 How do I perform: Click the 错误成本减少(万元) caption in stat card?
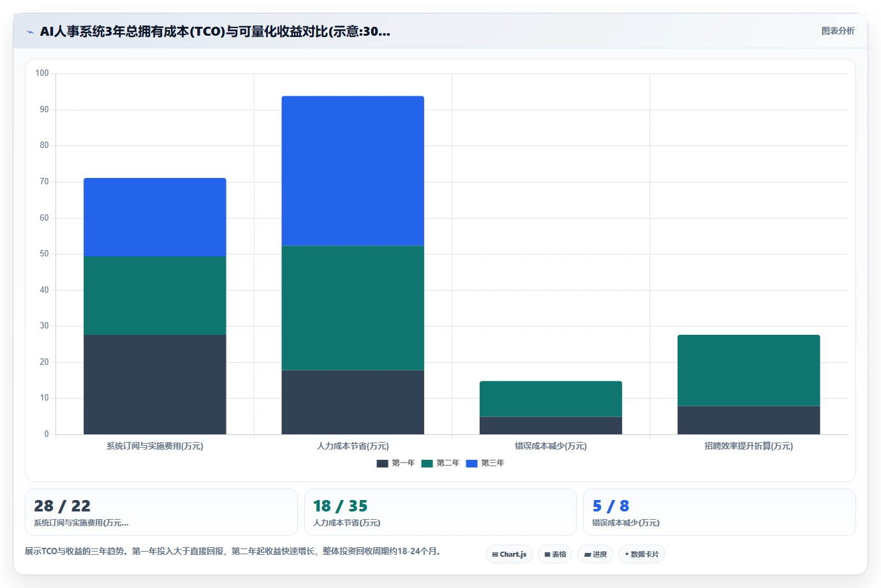click(626, 522)
